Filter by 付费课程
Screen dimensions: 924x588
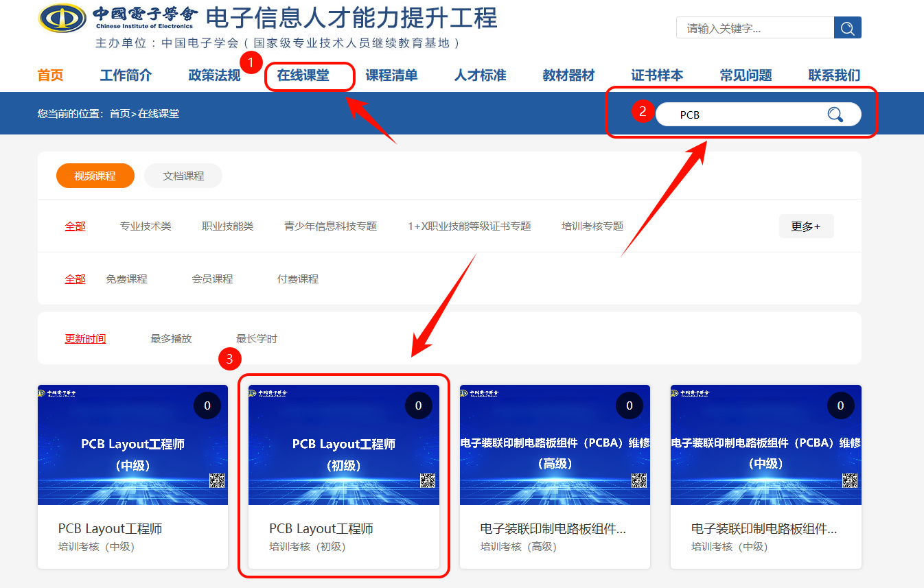click(298, 279)
